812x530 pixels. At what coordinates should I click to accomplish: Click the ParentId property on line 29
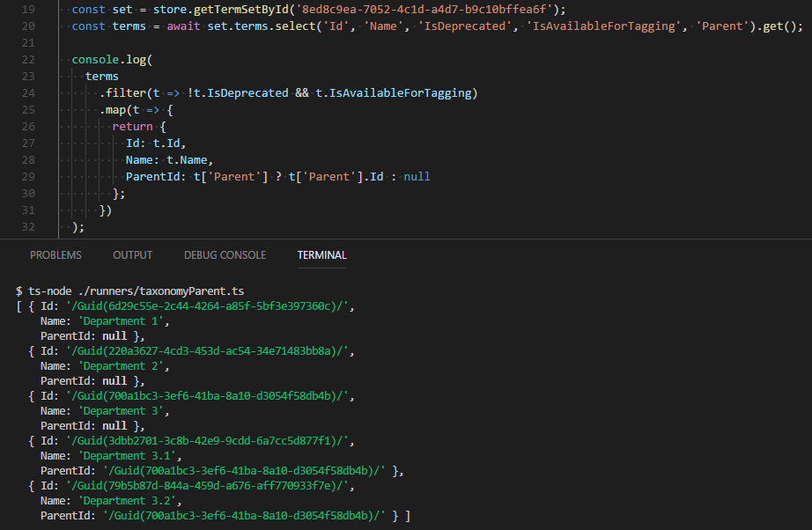point(152,176)
